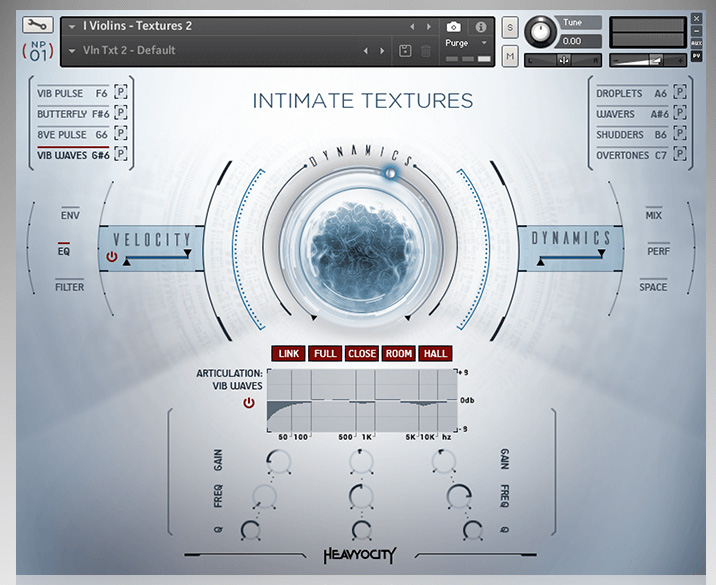Click the central Dynamics orb
Image resolution: width=716 pixels, height=585 pixels.
(x=361, y=252)
